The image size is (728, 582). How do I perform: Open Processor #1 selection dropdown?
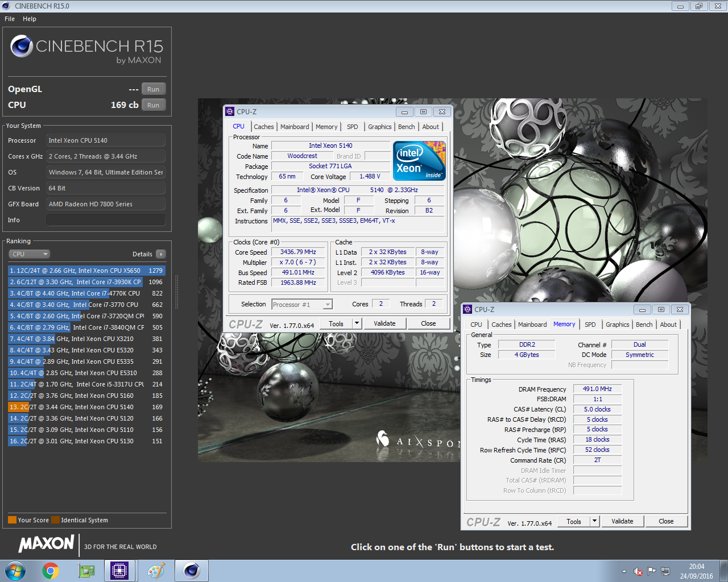pyautogui.click(x=302, y=305)
